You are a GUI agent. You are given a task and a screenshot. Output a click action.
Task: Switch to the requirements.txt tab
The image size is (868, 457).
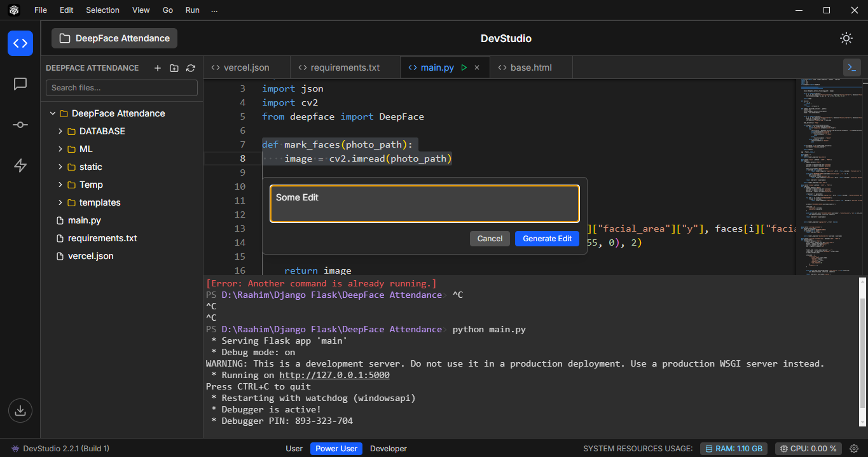[345, 67]
